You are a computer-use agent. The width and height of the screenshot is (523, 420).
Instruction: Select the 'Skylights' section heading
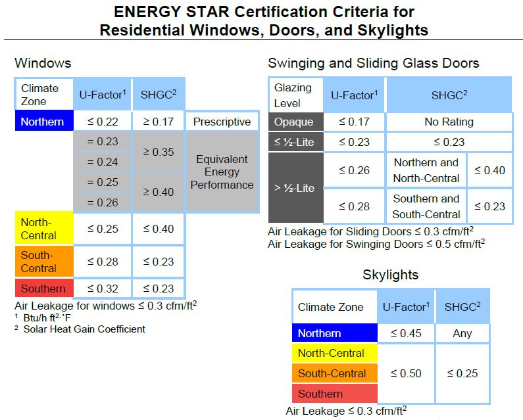click(x=390, y=275)
